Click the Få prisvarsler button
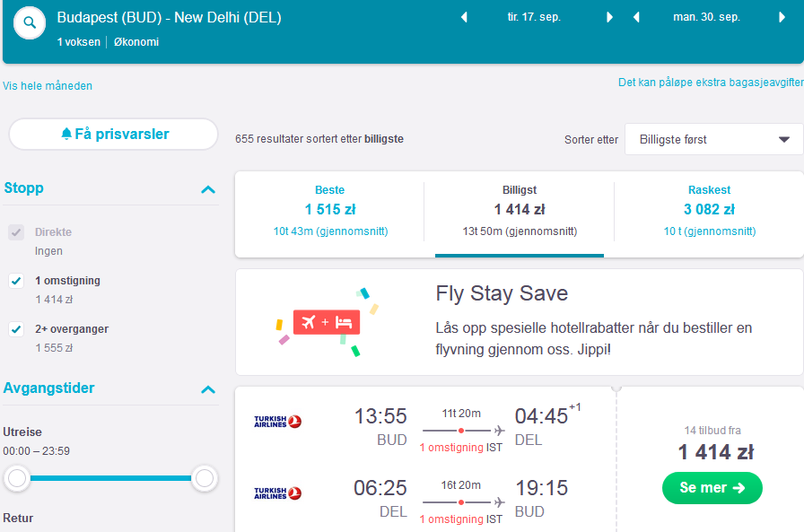The width and height of the screenshot is (804, 532). pyautogui.click(x=113, y=135)
